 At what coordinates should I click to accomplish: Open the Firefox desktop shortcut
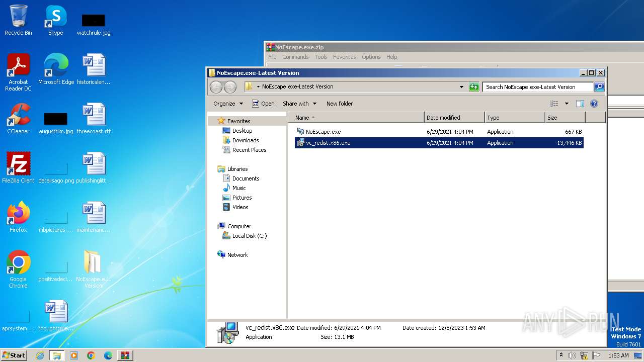click(x=18, y=217)
